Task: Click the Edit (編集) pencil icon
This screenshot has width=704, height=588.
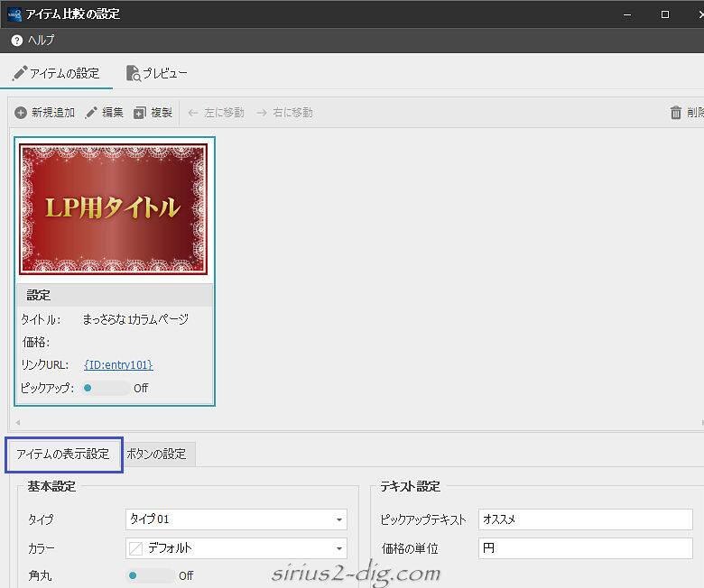Action: pyautogui.click(x=91, y=113)
